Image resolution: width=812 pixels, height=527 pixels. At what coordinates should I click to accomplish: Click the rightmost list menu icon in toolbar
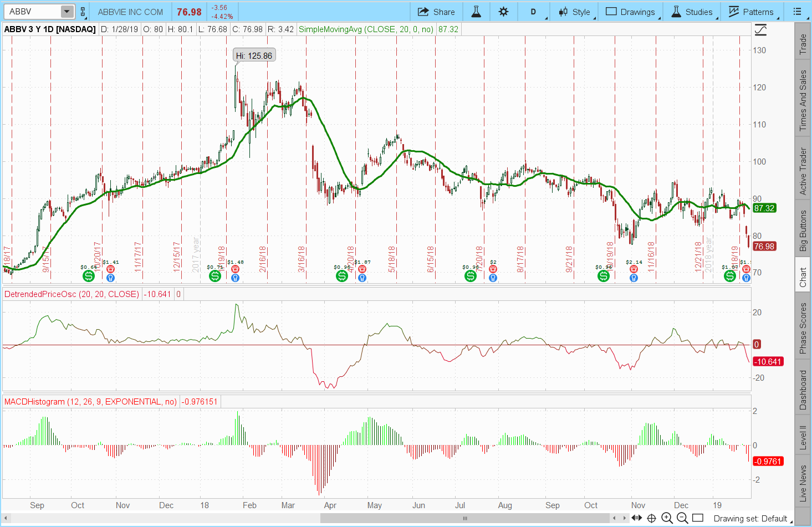[x=797, y=12]
